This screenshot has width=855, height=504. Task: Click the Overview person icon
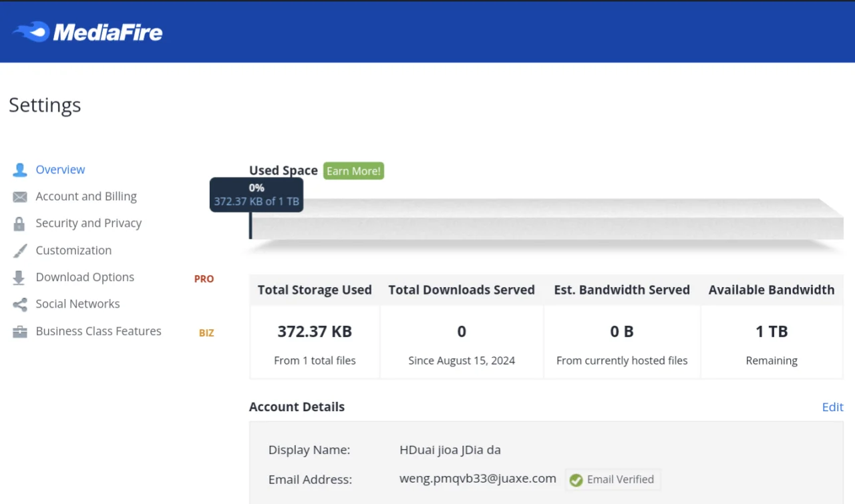click(x=20, y=170)
